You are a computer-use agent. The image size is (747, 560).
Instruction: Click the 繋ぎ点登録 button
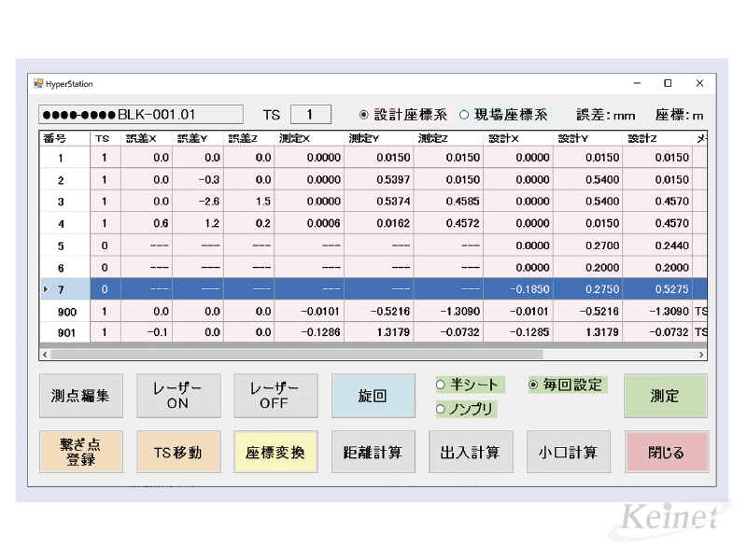81,453
